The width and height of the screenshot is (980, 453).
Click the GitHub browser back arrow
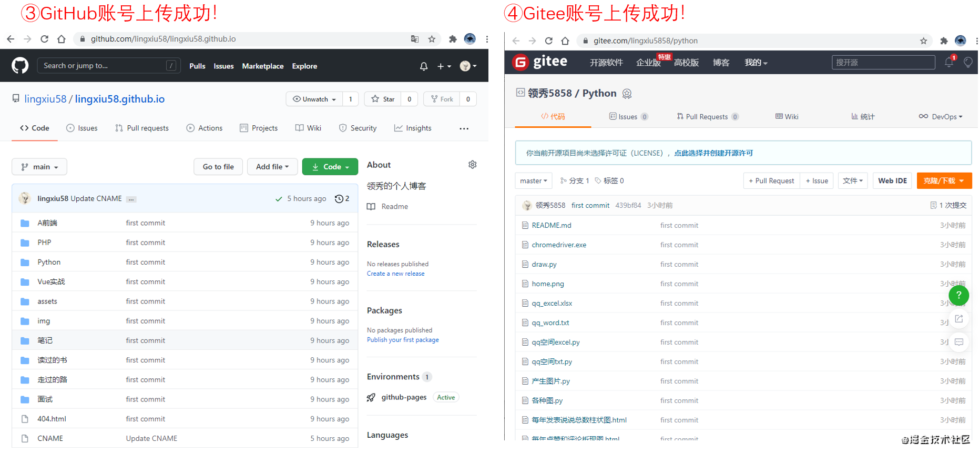click(x=11, y=39)
